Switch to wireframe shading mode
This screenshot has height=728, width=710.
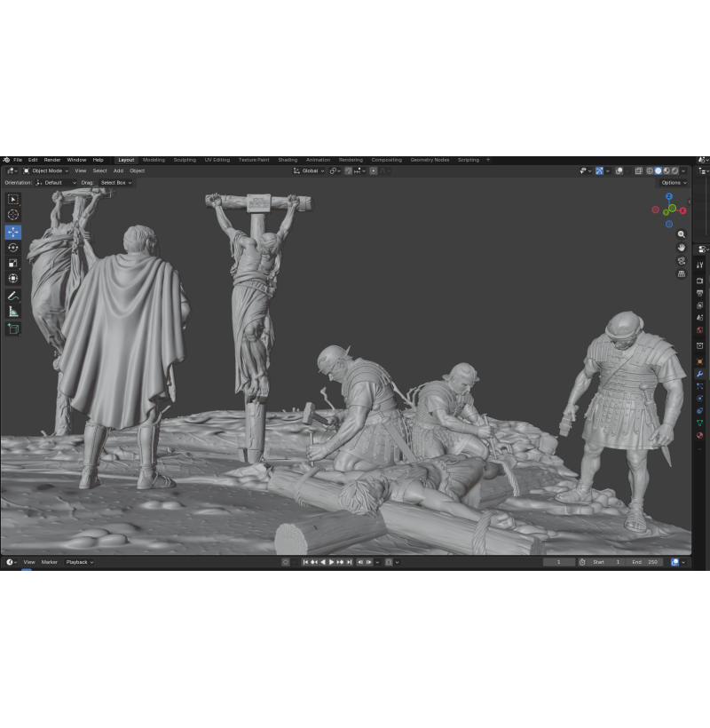point(650,170)
